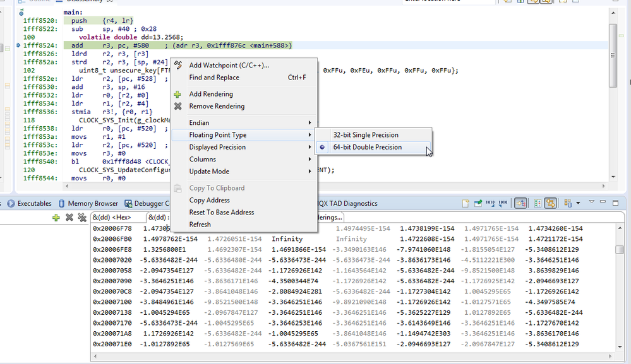The height and width of the screenshot is (364, 631).
Task: Remove the selected memory monitor
Action: point(69,218)
